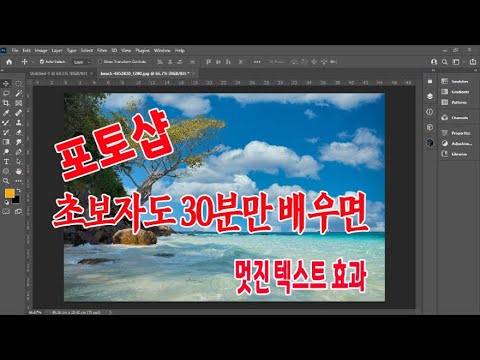
Task: Open the Plugins menu
Action: point(143,50)
